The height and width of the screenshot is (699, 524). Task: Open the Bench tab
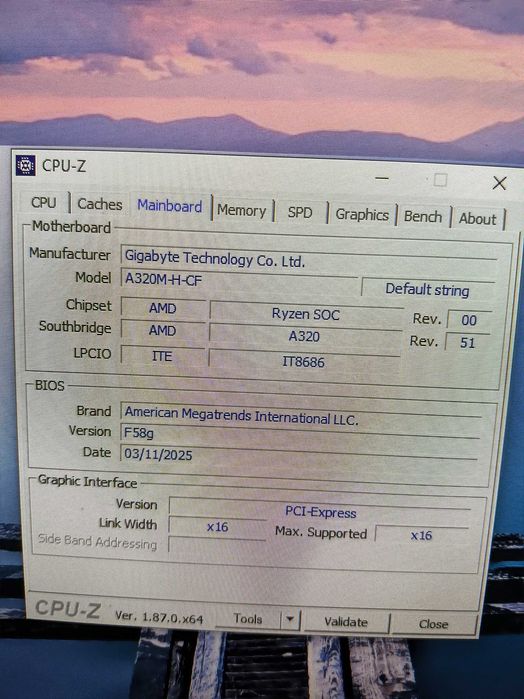tap(423, 217)
